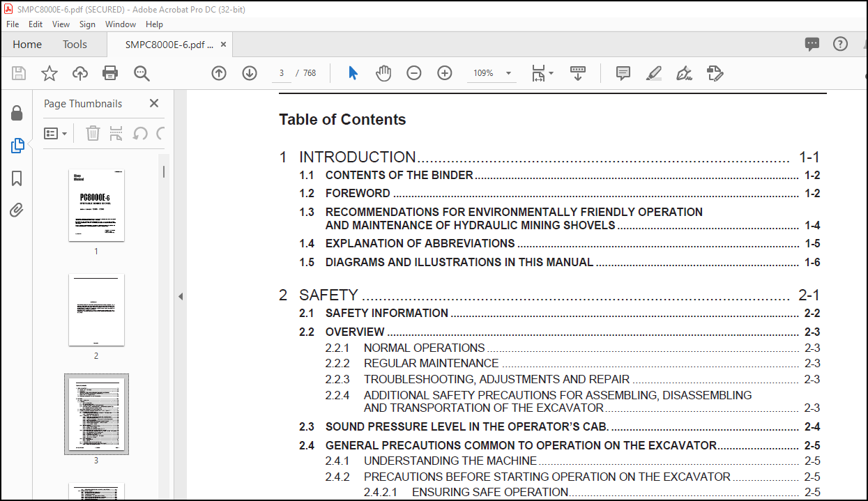Open the fit page options tool
The height and width of the screenshot is (501, 868).
(542, 73)
